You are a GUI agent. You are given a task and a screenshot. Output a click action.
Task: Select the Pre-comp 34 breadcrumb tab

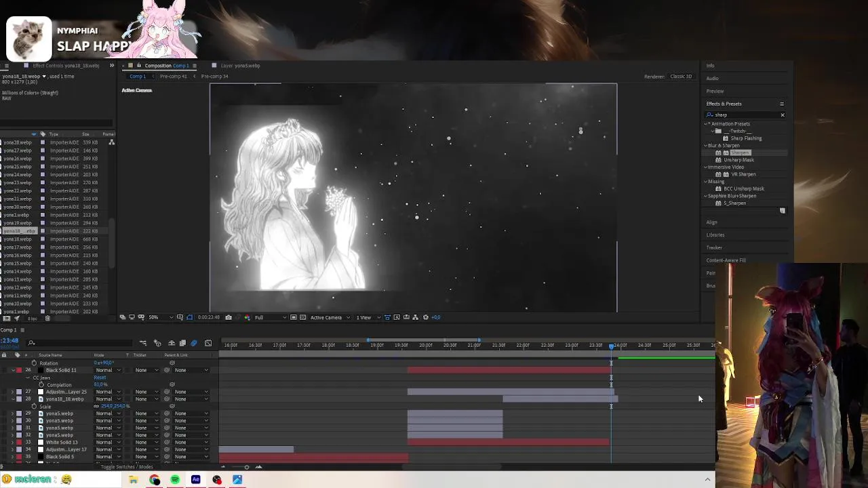214,77
